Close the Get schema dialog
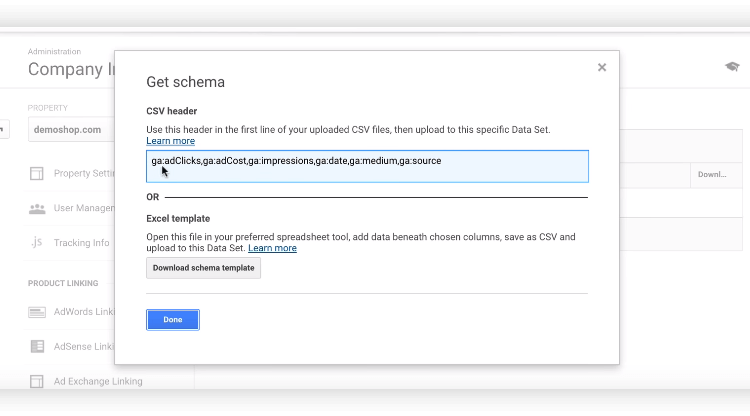 pos(602,67)
